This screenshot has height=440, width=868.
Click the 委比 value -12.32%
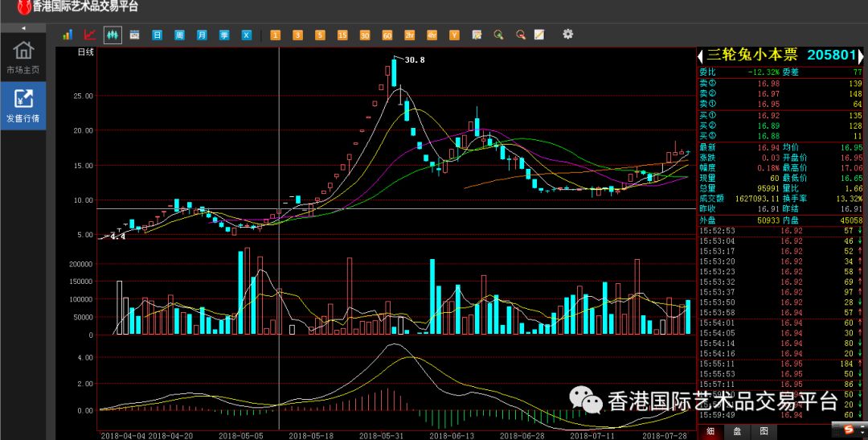tap(764, 72)
